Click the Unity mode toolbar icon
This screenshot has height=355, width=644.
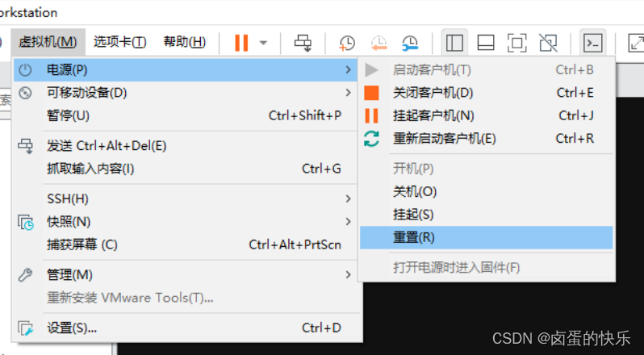coord(548,43)
